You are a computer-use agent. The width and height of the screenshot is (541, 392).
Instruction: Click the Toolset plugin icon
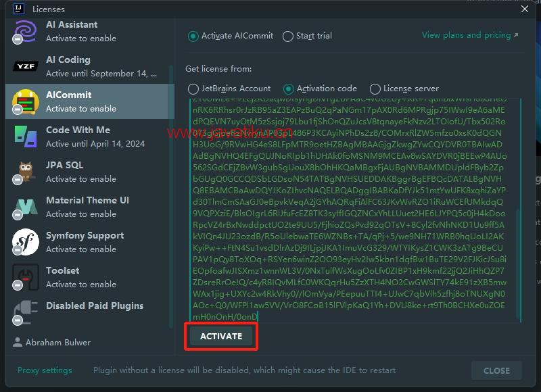point(25,277)
